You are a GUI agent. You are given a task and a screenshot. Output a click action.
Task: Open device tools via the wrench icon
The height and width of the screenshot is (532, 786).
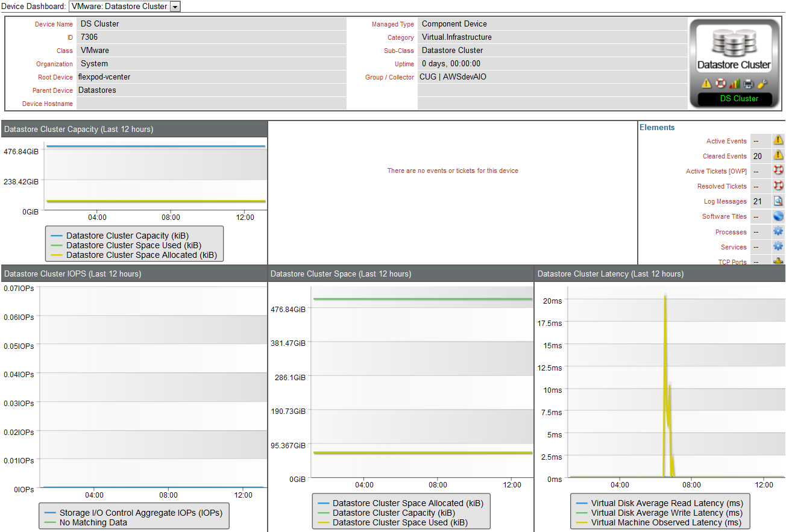point(762,83)
